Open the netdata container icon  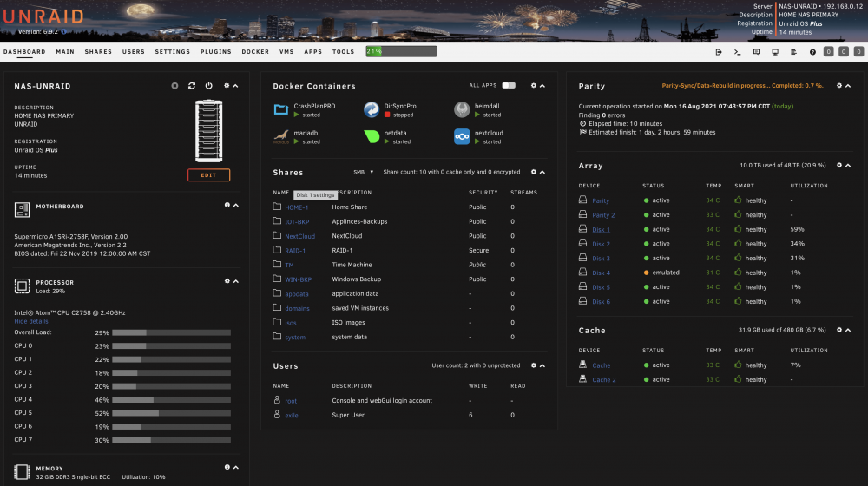[x=372, y=137]
